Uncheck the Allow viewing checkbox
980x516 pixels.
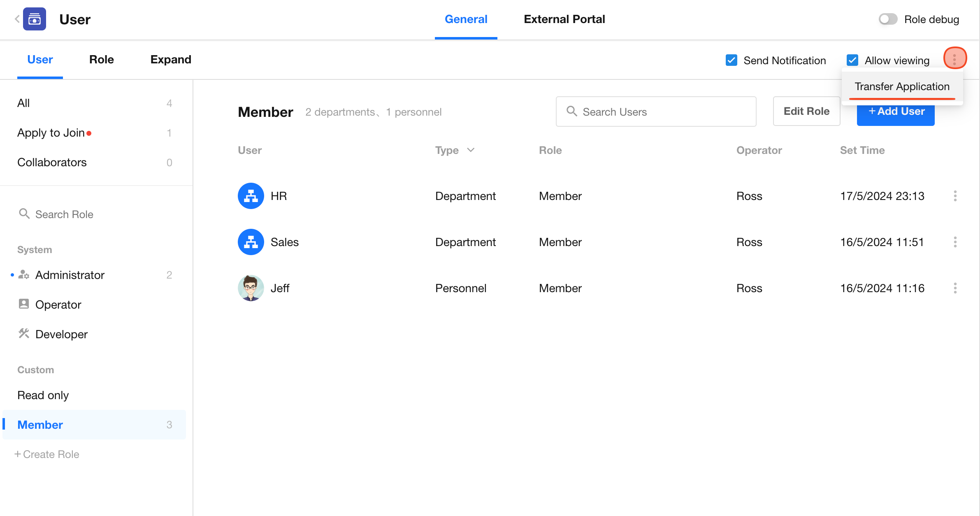point(852,60)
